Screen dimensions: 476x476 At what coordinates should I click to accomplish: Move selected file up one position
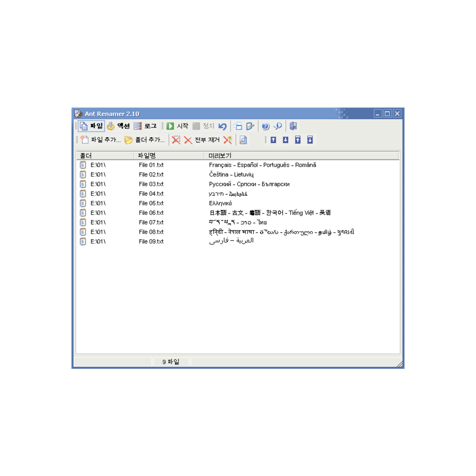point(273,140)
